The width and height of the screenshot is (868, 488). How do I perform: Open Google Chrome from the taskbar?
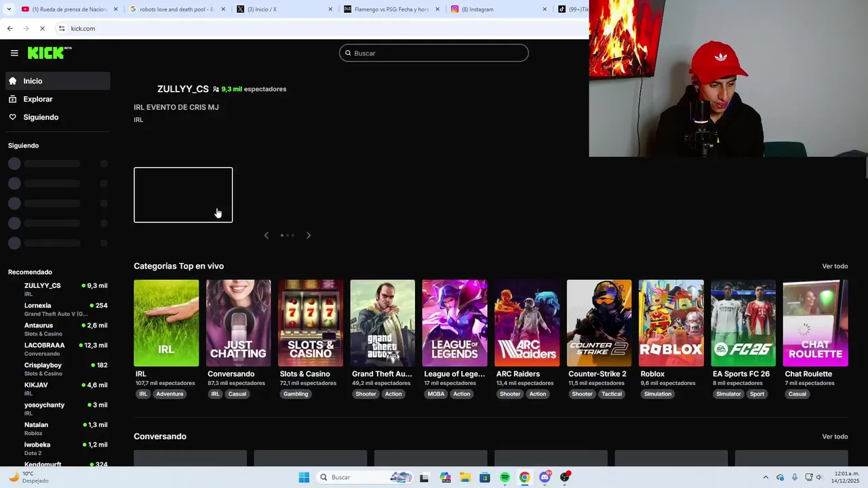pyautogui.click(x=524, y=477)
